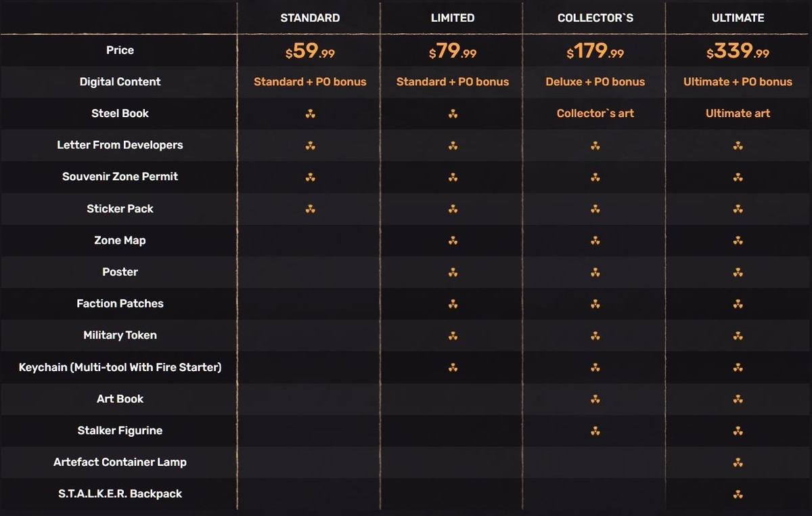Click the 'Letter From Developers' row label

(120, 145)
